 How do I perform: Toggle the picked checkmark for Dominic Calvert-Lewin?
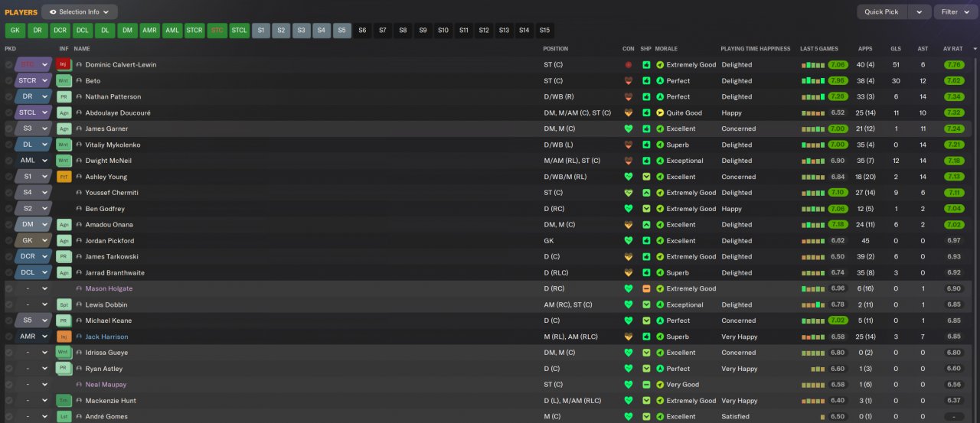click(x=8, y=65)
